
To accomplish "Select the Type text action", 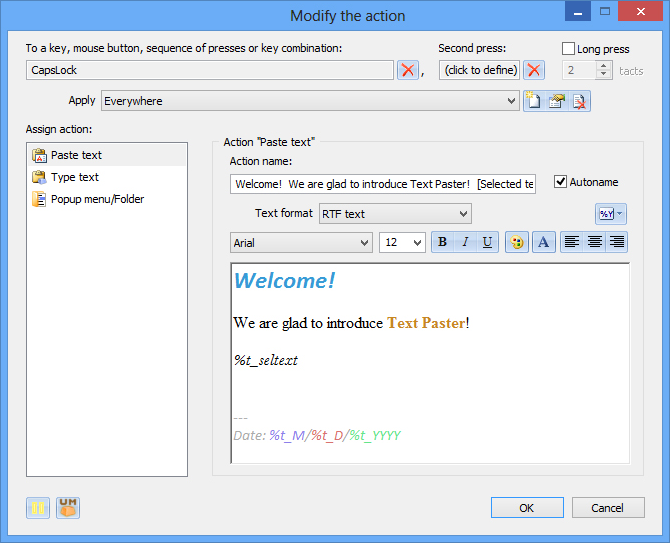I will (107, 177).
